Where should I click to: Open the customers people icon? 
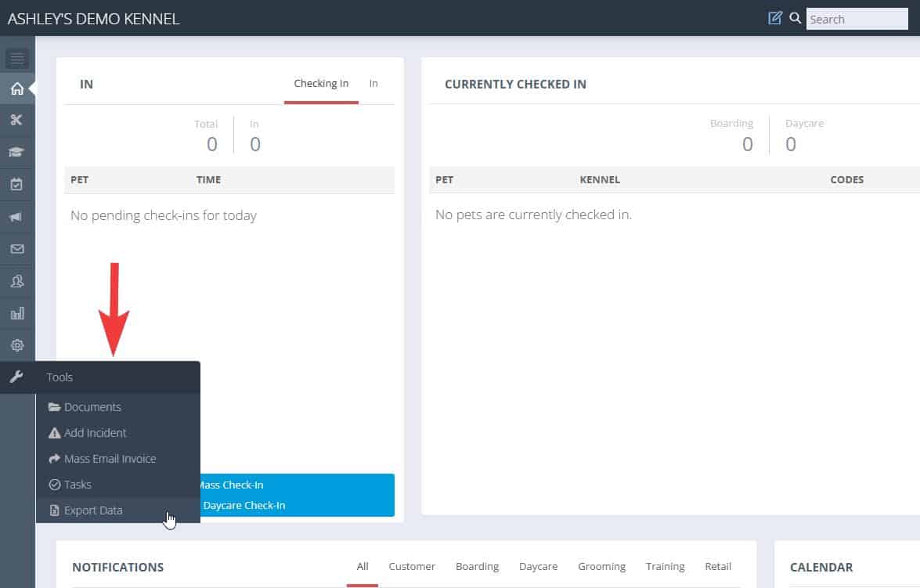pos(16,281)
